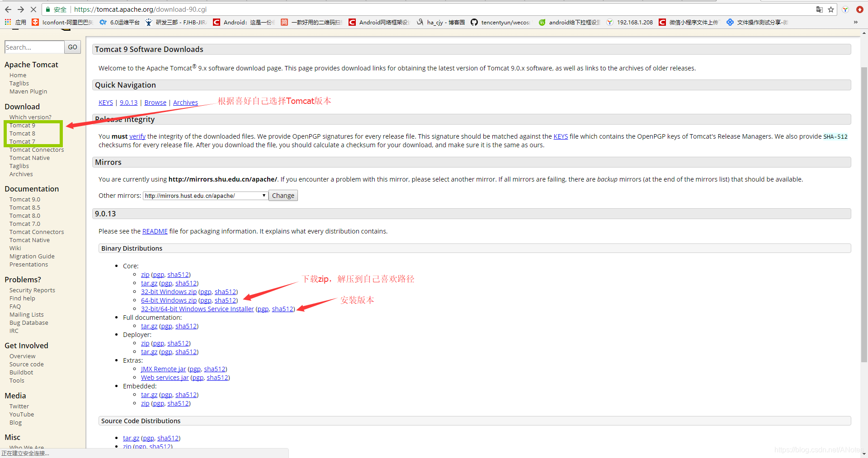The image size is (868, 458).
Task: Stop loading the page with X icon
Action: click(33, 9)
